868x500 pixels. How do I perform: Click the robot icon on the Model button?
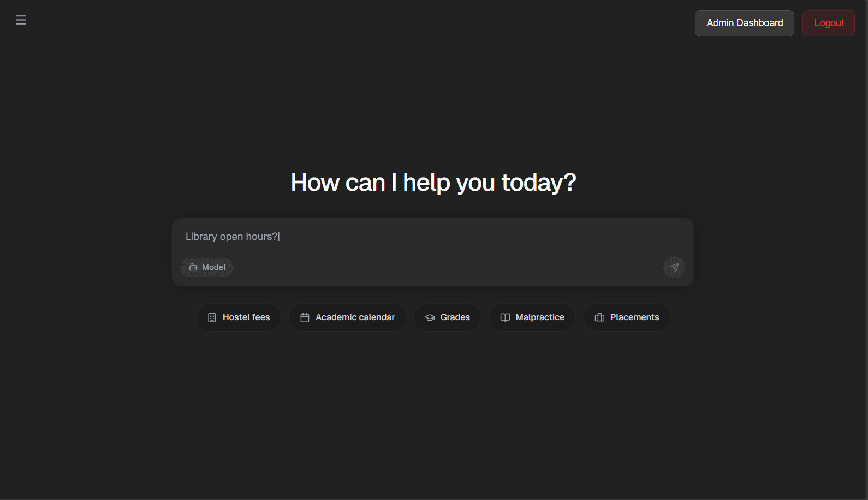[193, 267]
